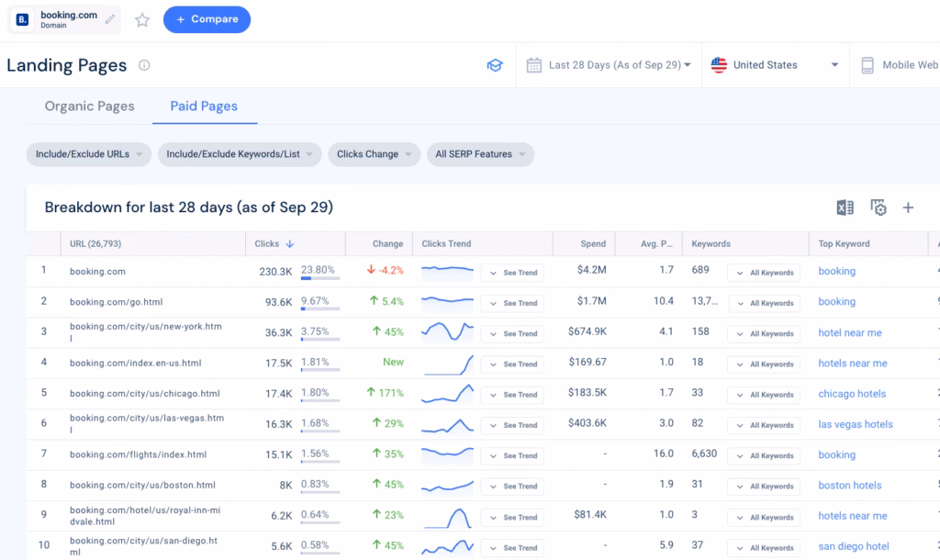Expand the Last 28 Days date selector

coord(608,64)
